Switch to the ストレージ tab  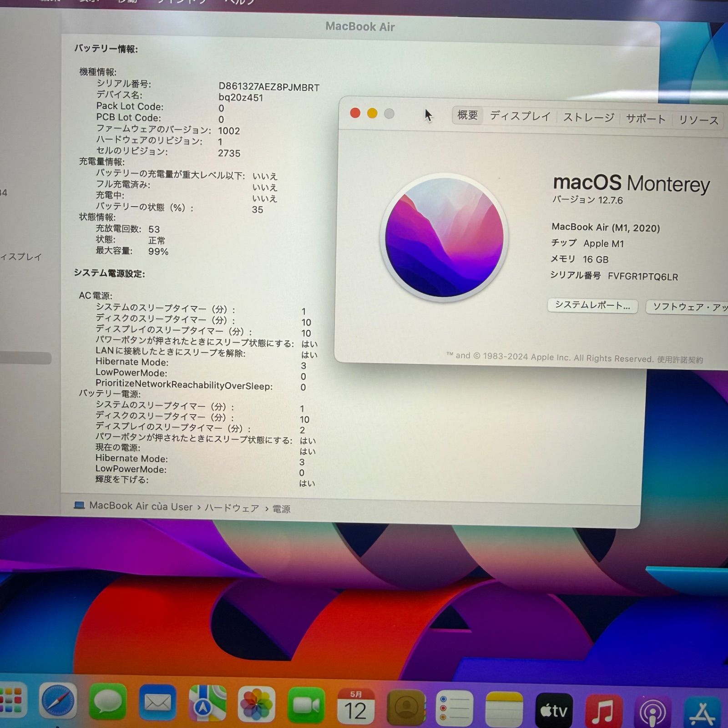[589, 117]
